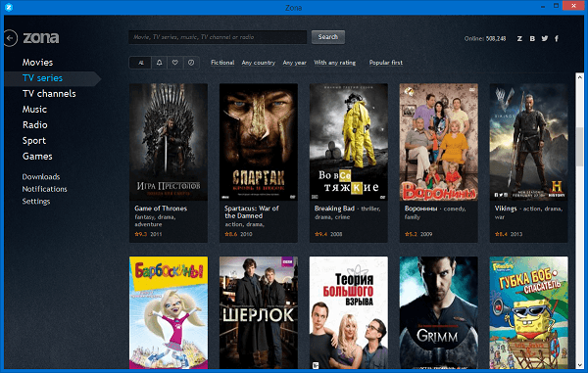Expand the Any year filter
This screenshot has height=373, width=588.
[x=294, y=63]
